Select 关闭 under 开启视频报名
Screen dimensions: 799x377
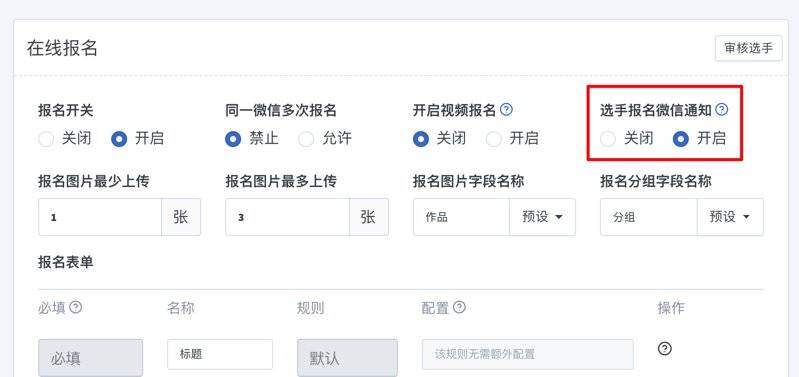[421, 139]
